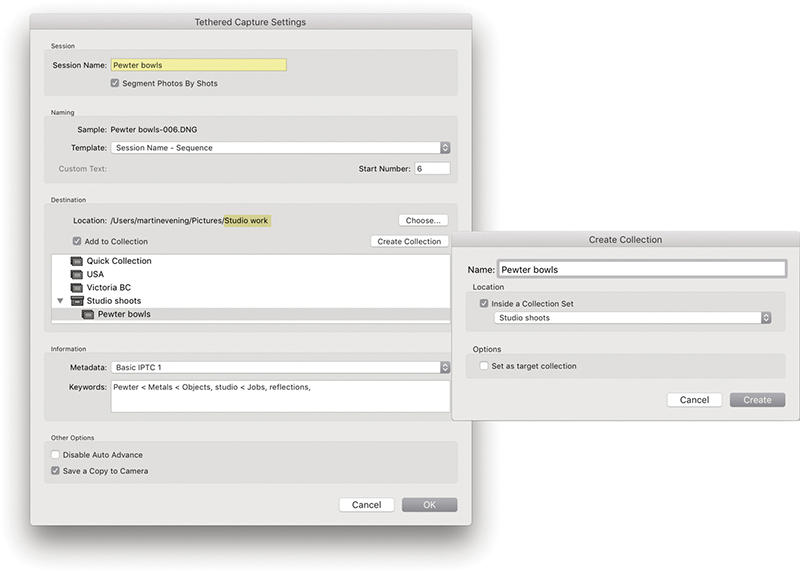Image resolution: width=800 pixels, height=573 pixels.
Task: Collapse the Studio shoots tree item
Action: (x=60, y=300)
